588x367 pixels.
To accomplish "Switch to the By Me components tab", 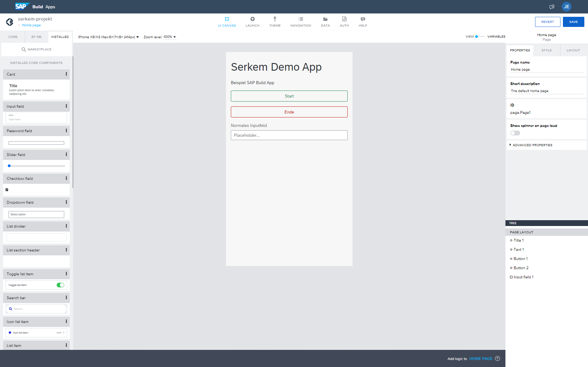I will tap(36, 37).
